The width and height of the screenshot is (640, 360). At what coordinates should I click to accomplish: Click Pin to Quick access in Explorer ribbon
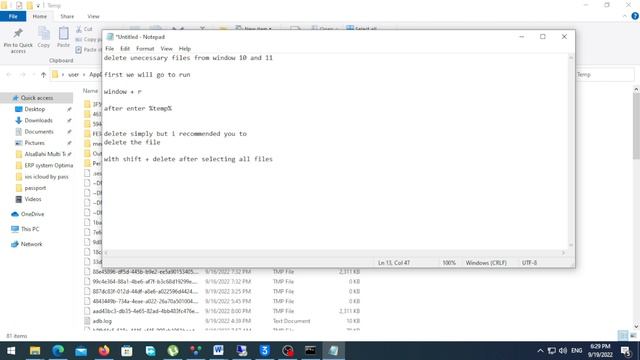[18, 41]
